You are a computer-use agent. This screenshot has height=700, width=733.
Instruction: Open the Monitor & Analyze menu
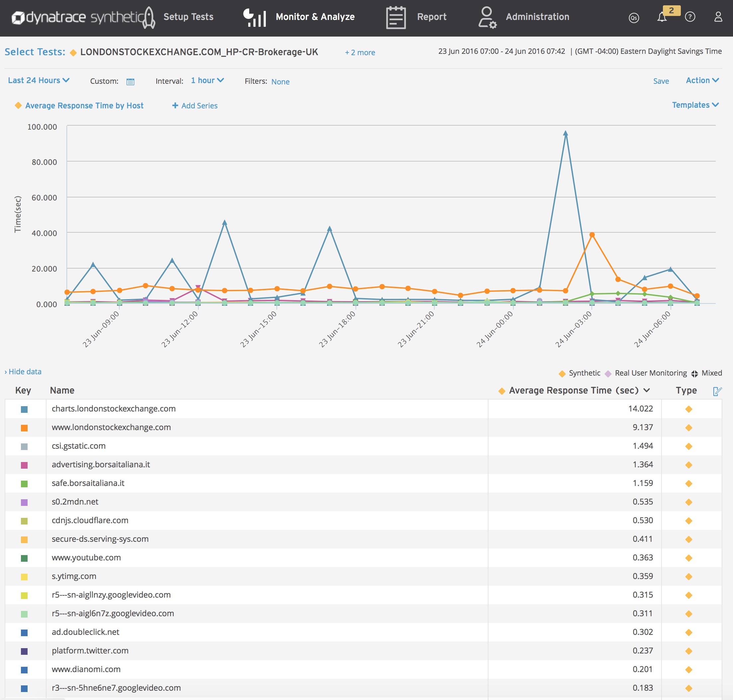(315, 17)
